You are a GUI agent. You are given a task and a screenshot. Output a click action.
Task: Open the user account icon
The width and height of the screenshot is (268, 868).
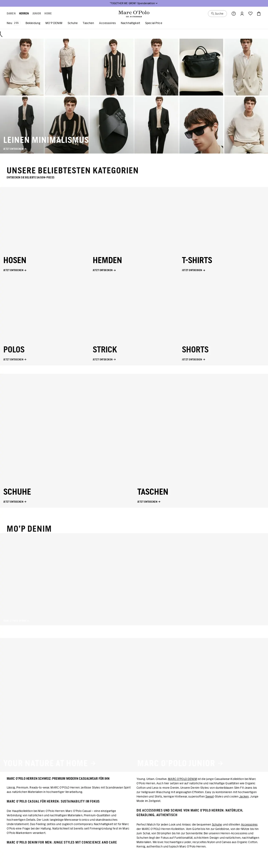coord(242,13)
